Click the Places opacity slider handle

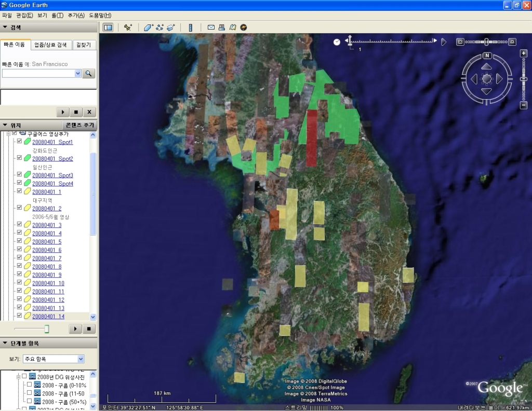(x=47, y=328)
